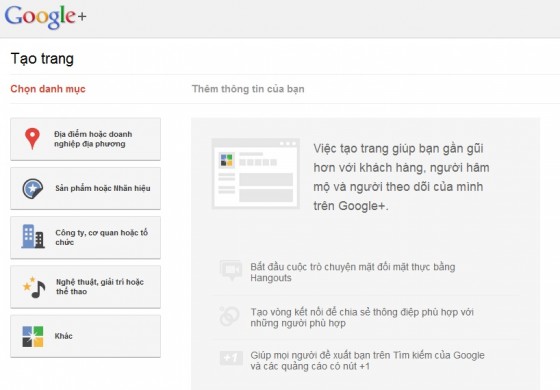The height and width of the screenshot is (390, 560).
Task: Click the office buildings icon
Action: pyautogui.click(x=33, y=236)
